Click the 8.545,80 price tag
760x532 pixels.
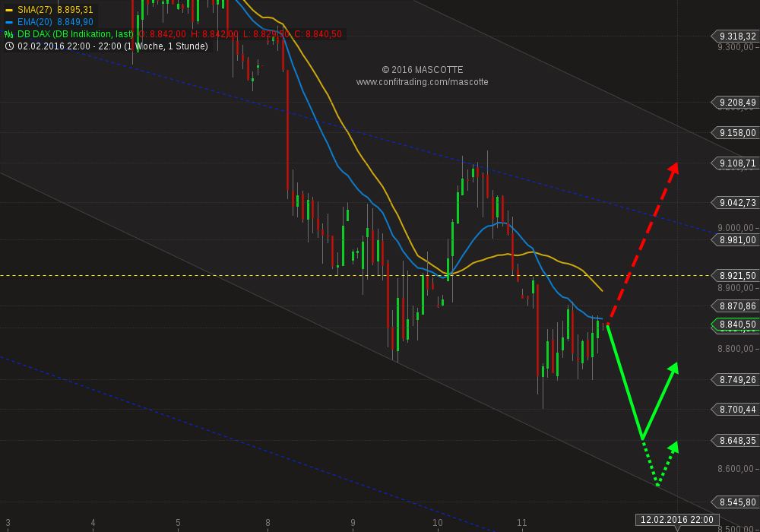coord(735,502)
